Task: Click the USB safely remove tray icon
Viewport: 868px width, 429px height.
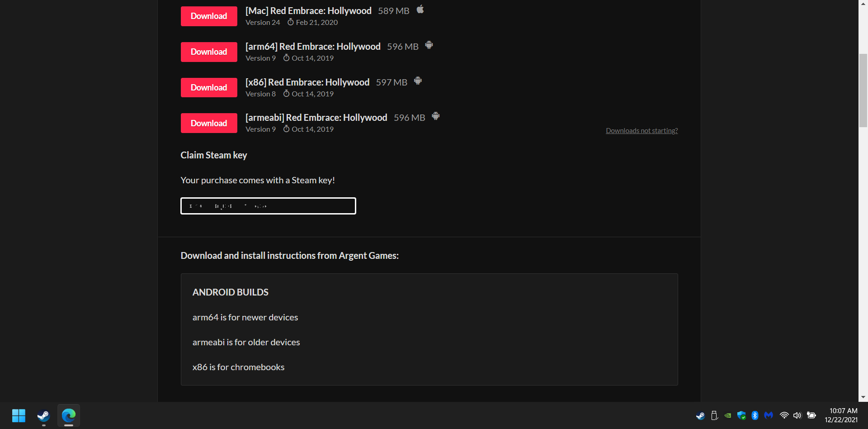Action: [714, 415]
